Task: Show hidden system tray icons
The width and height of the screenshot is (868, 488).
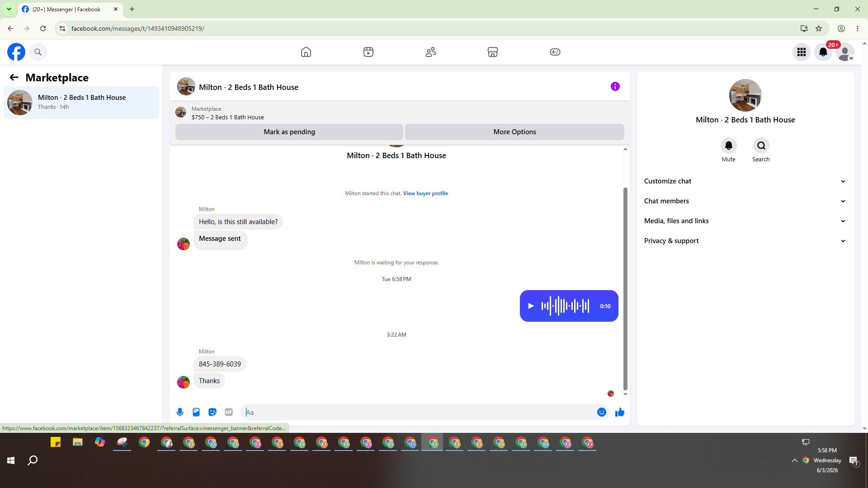Action: pos(795,460)
